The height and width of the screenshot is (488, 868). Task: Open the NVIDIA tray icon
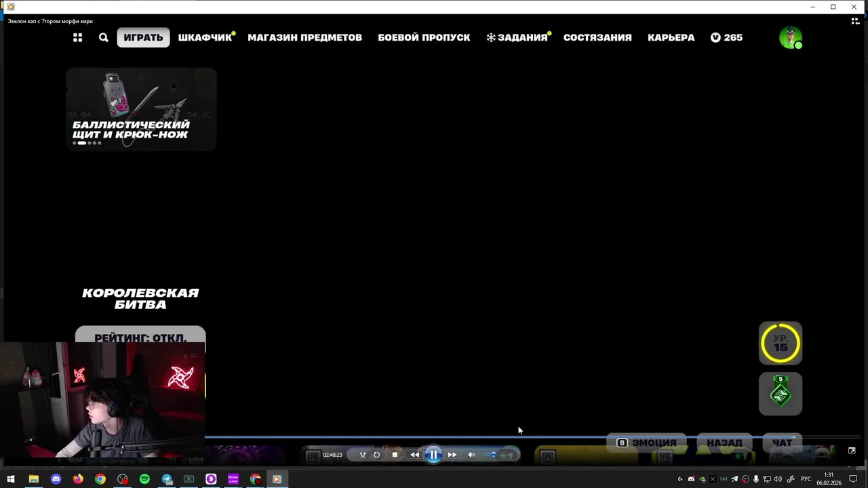[703, 479]
